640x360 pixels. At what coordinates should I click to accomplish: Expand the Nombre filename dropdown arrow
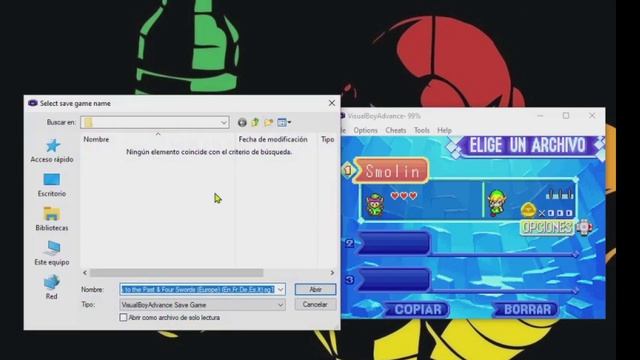280,289
